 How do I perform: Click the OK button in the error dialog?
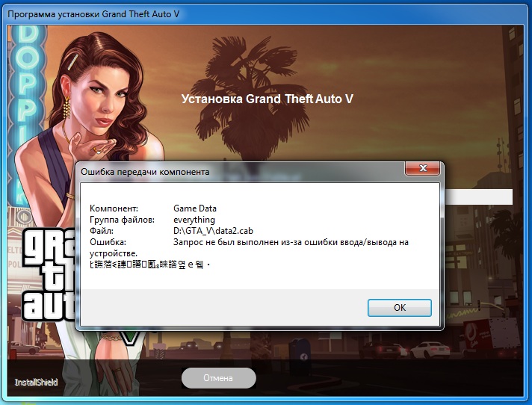click(x=400, y=308)
